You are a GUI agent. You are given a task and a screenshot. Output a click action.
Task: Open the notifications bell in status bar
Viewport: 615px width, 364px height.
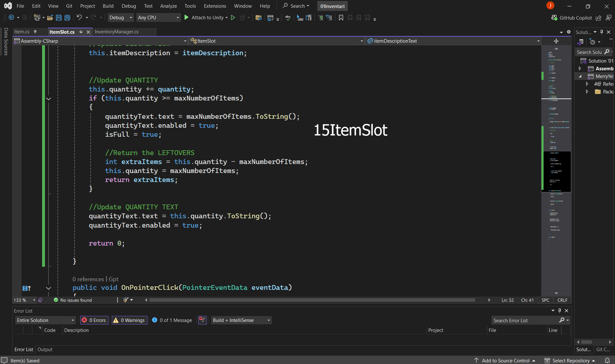point(607,360)
